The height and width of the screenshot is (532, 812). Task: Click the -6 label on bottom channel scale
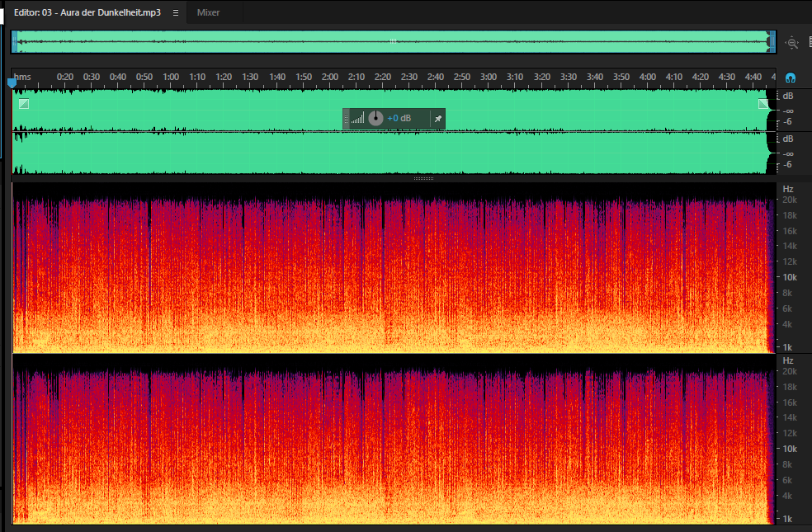[x=788, y=165]
